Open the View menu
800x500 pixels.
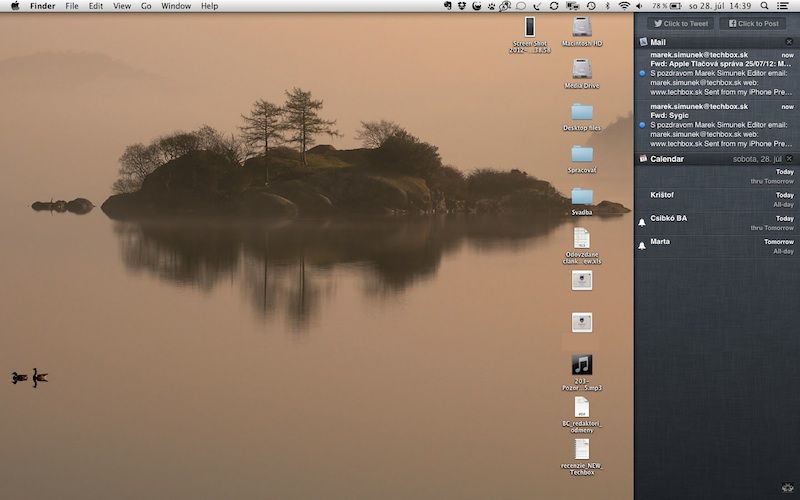coord(122,6)
